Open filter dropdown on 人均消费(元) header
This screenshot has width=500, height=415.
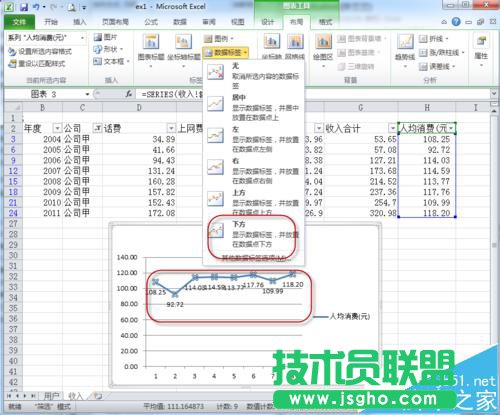tap(451, 128)
